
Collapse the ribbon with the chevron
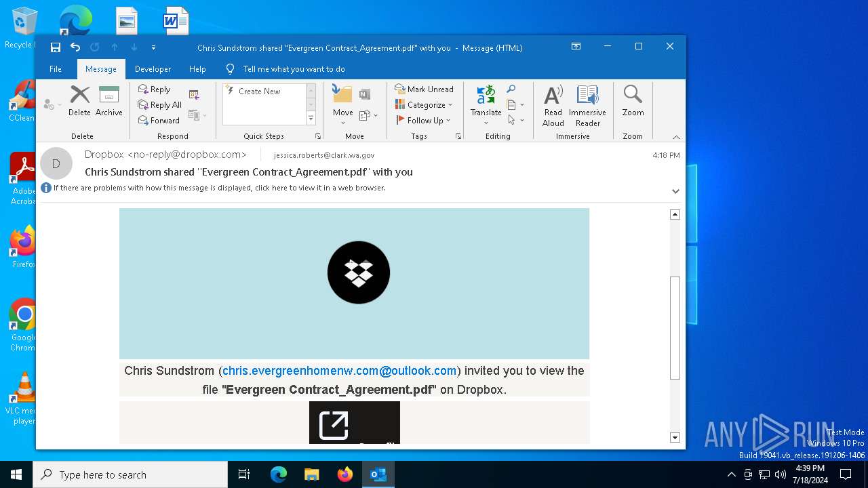(x=676, y=137)
